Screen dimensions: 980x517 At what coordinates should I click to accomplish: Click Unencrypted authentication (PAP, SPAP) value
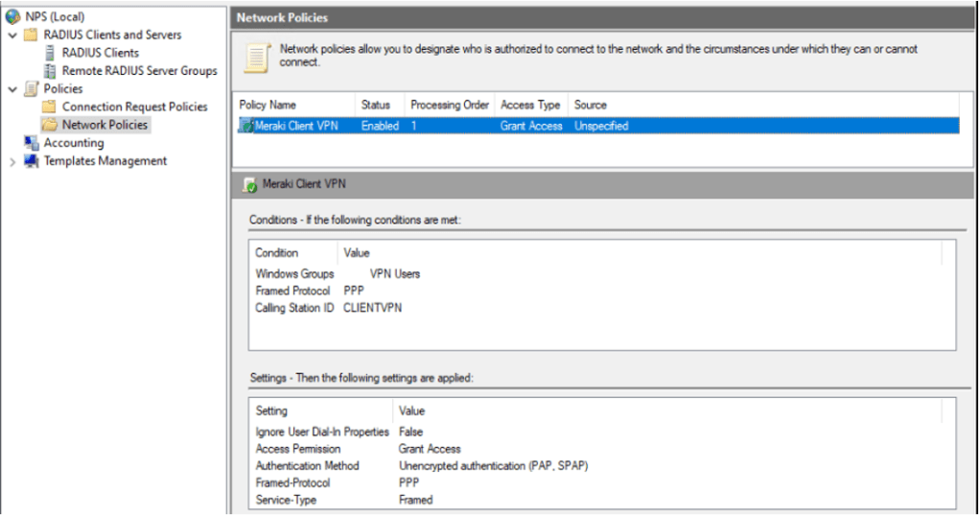tap(493, 466)
